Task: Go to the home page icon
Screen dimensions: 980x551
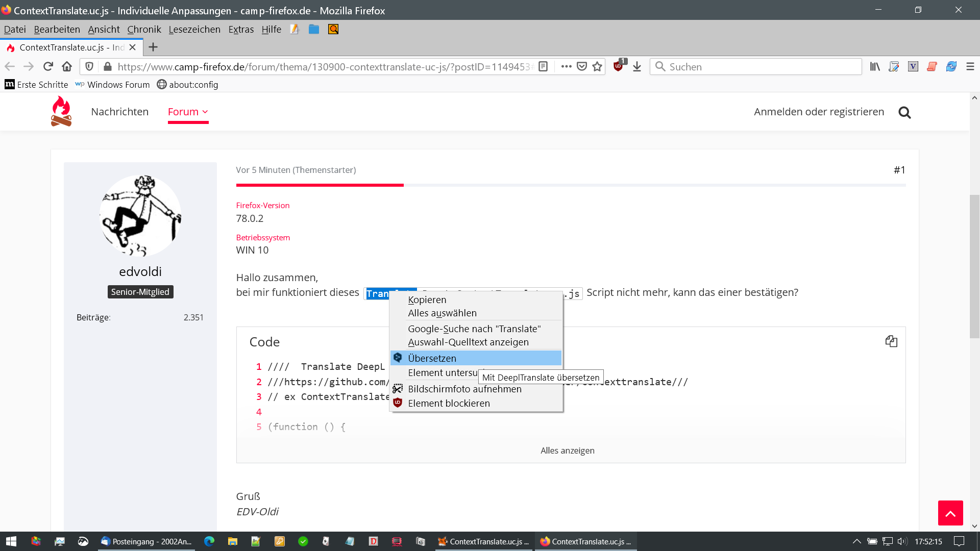Action: (67, 67)
